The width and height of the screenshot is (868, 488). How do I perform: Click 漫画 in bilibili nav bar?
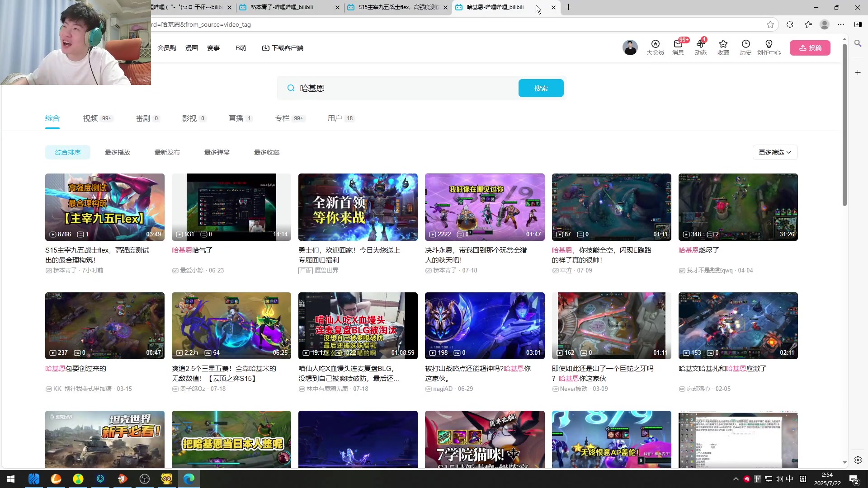192,48
